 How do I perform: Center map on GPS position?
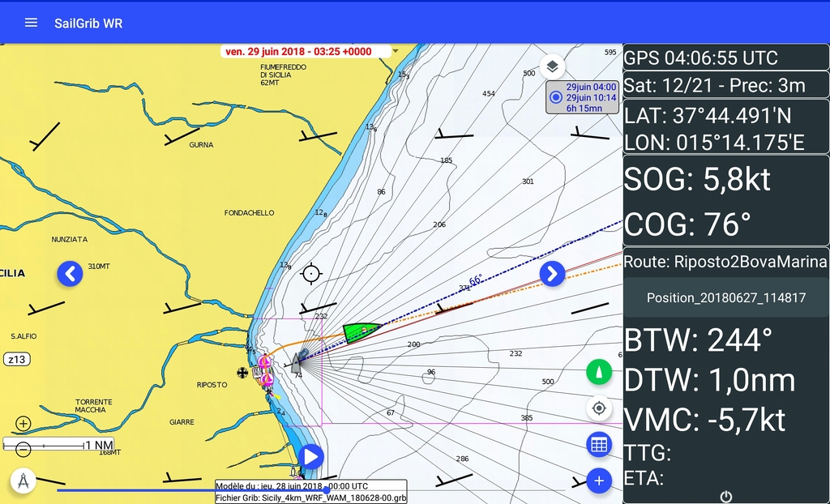(599, 408)
